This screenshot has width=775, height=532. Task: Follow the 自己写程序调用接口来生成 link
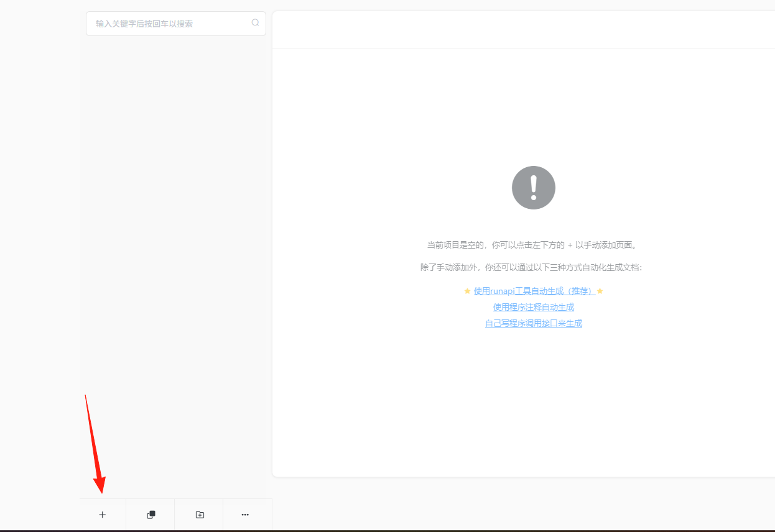[x=534, y=323]
